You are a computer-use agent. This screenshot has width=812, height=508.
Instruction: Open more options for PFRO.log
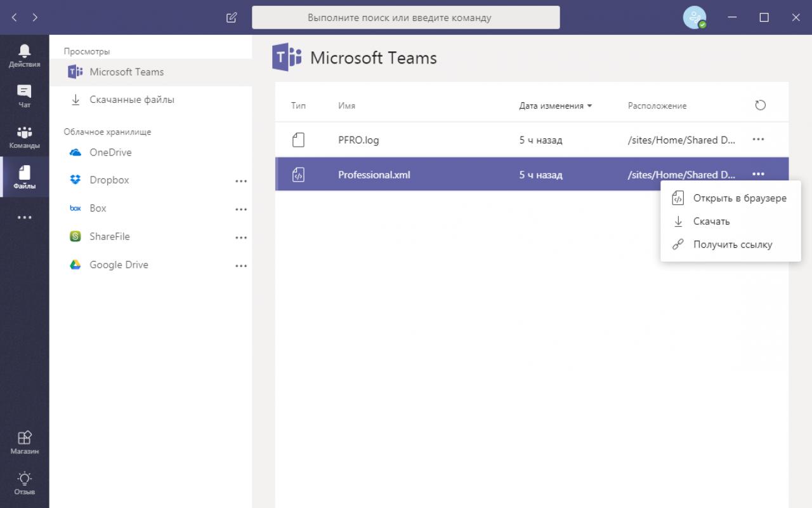click(758, 139)
